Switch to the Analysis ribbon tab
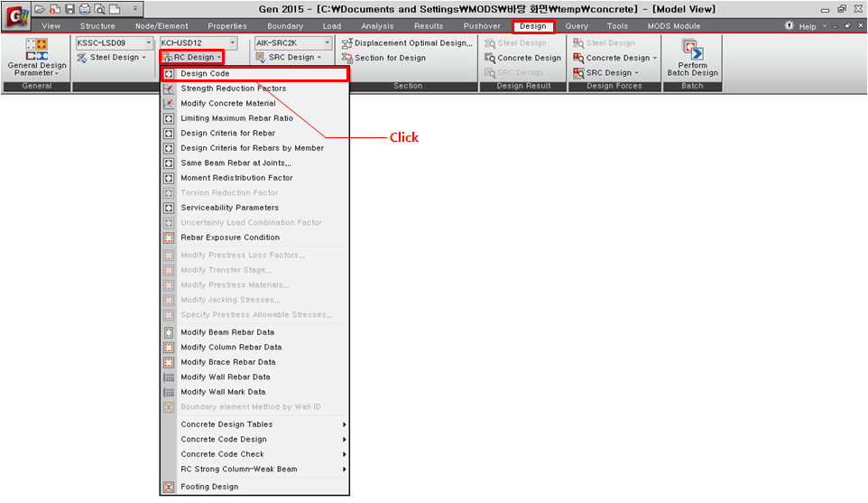This screenshot has width=868, height=503. click(x=377, y=26)
